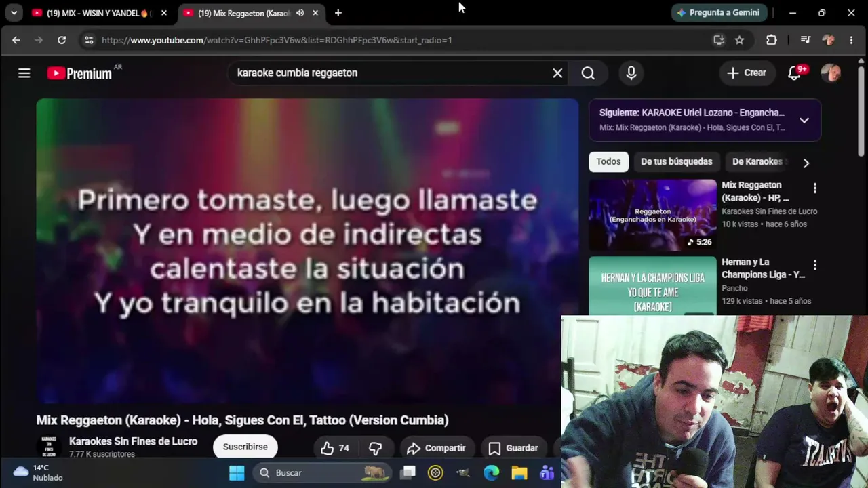Save the video with Guardar
The image size is (868, 488).
click(x=513, y=448)
